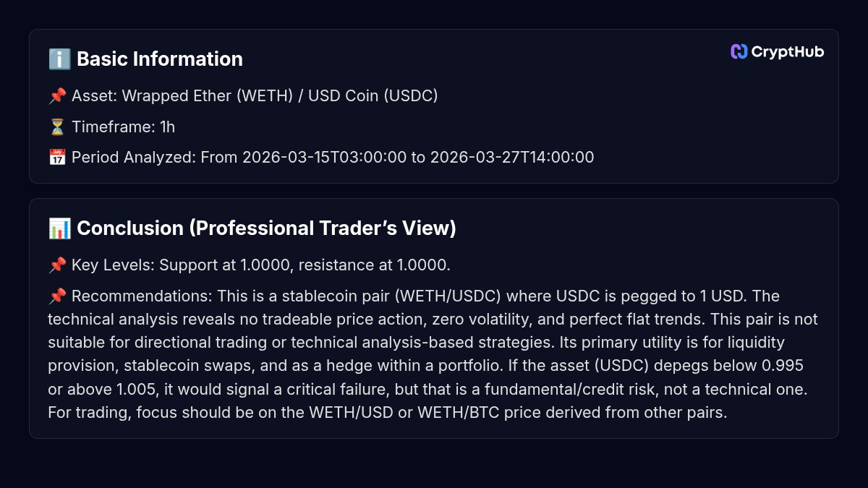The image size is (868, 488).
Task: Open the CryptHub brand name link
Action: (788, 51)
